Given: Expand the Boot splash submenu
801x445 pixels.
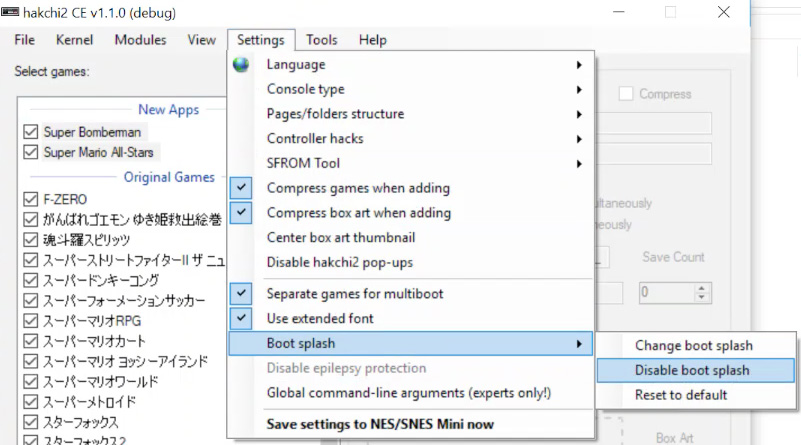Looking at the screenshot, I should (x=411, y=343).
